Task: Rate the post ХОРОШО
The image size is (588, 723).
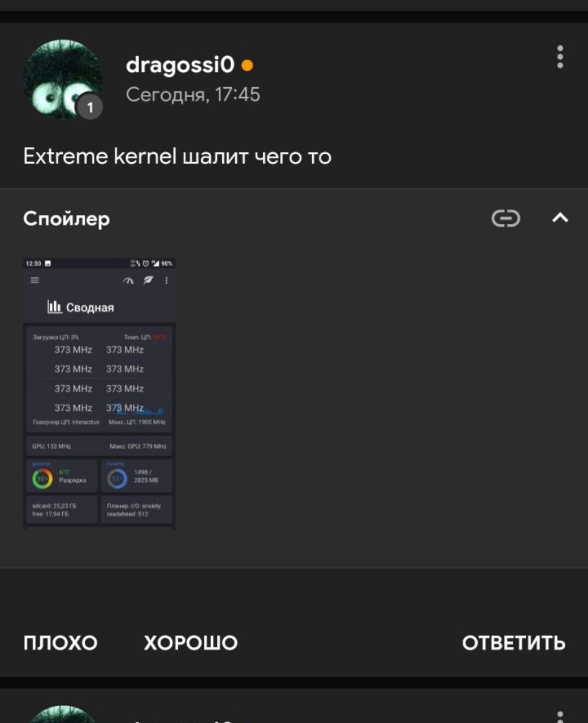Action: [x=191, y=643]
